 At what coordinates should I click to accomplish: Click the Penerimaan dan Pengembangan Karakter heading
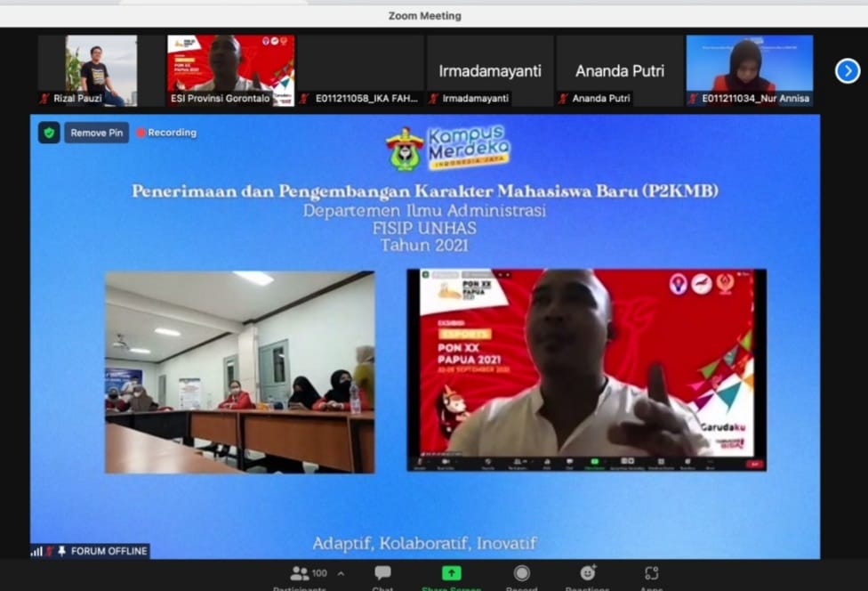tap(424, 191)
